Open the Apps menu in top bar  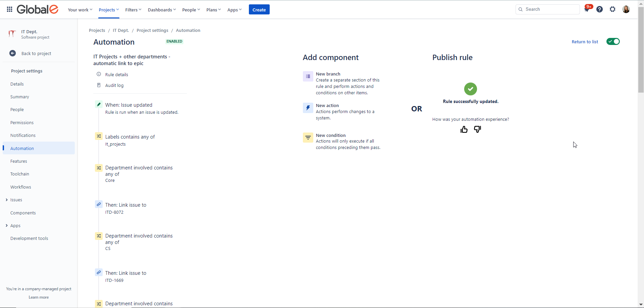pos(234,10)
